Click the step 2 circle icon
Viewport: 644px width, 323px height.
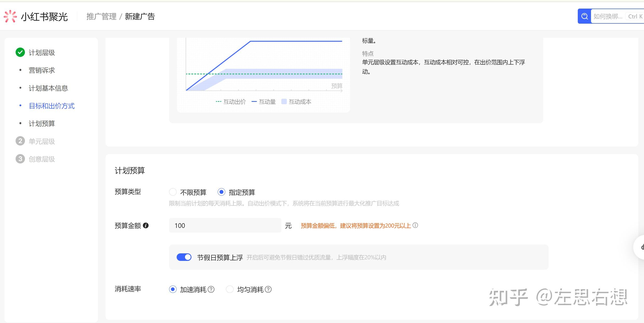tap(20, 141)
